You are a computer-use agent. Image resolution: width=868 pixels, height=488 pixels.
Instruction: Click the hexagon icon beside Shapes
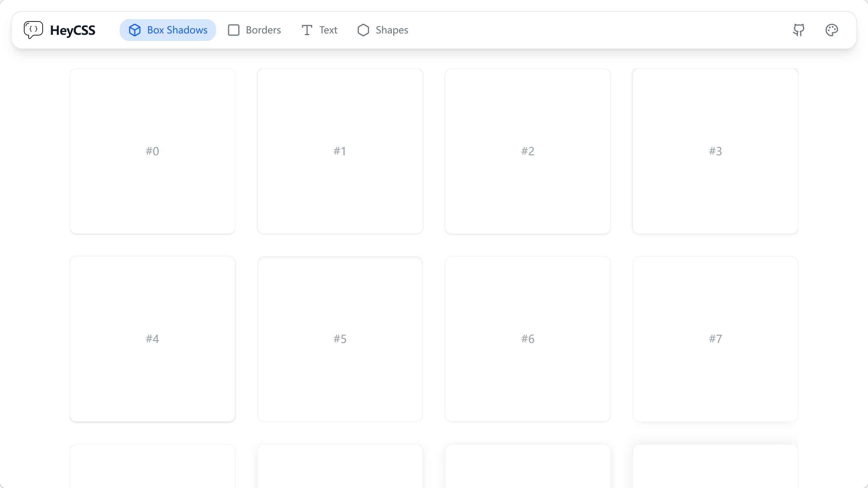[x=363, y=30]
